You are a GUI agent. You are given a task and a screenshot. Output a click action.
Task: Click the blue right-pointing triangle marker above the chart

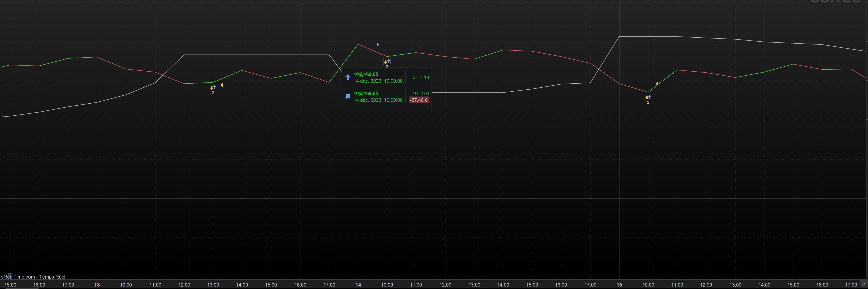378,44
